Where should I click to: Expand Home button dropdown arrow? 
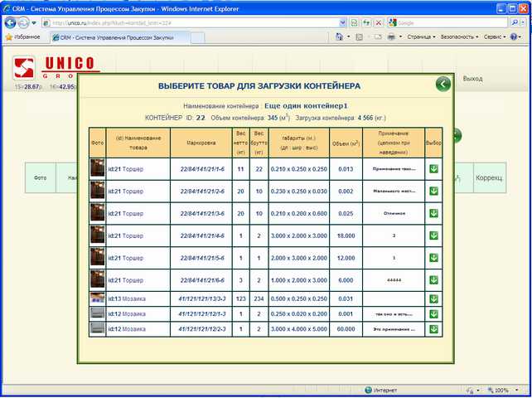coord(348,36)
